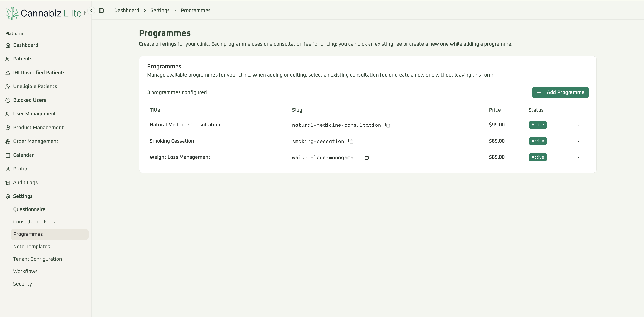Open the Consultation Fees settings page
The height and width of the screenshot is (317, 644).
tap(34, 222)
